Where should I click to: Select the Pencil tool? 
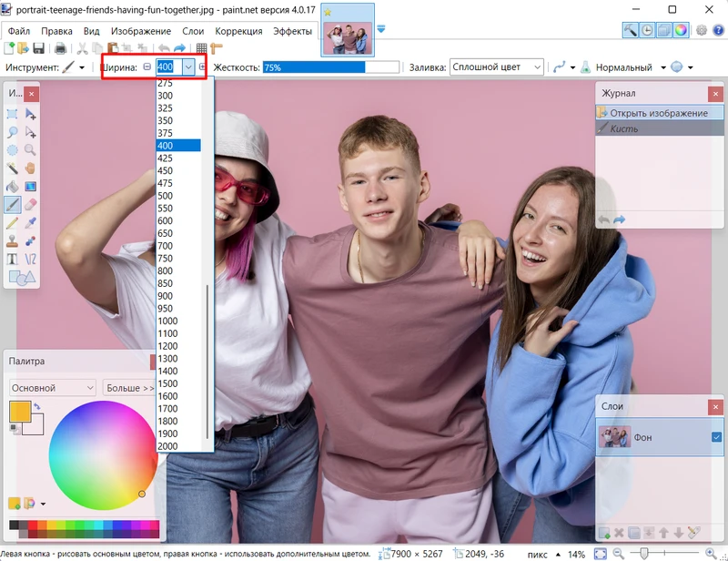pyautogui.click(x=13, y=222)
